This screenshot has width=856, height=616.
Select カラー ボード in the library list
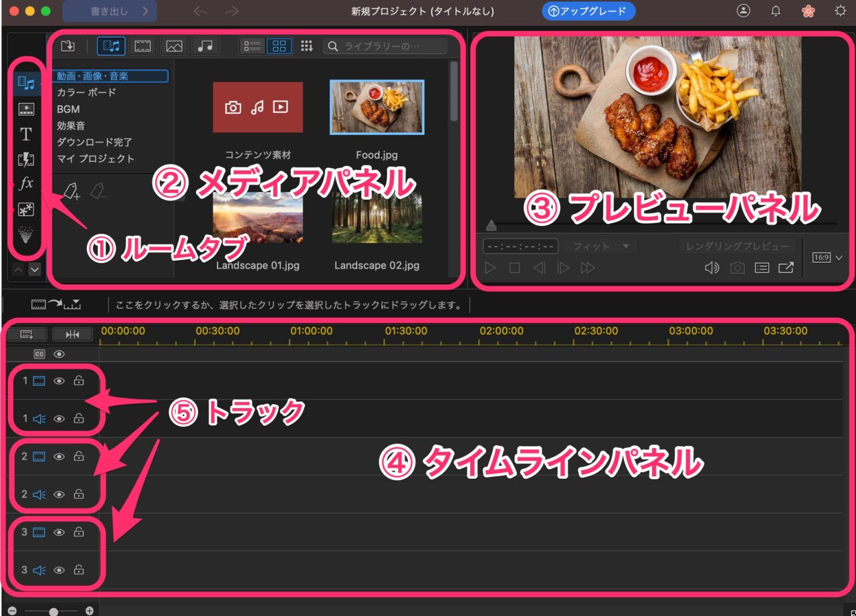[x=86, y=92]
